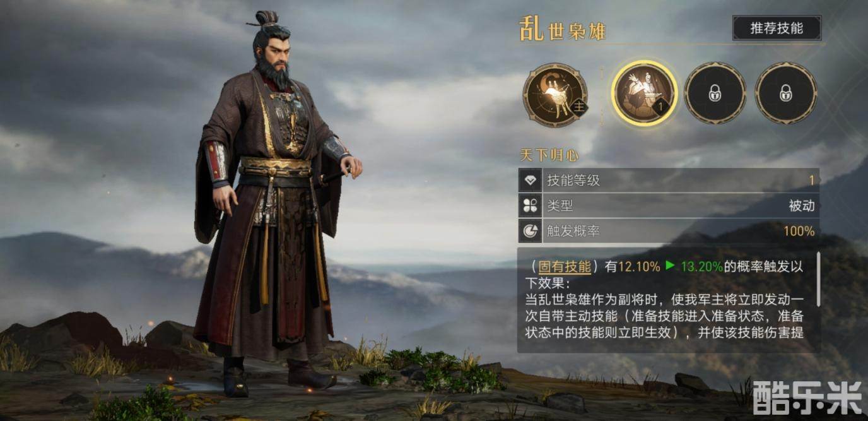
Task: Select the 触发概率 100% row
Action: coord(669,231)
